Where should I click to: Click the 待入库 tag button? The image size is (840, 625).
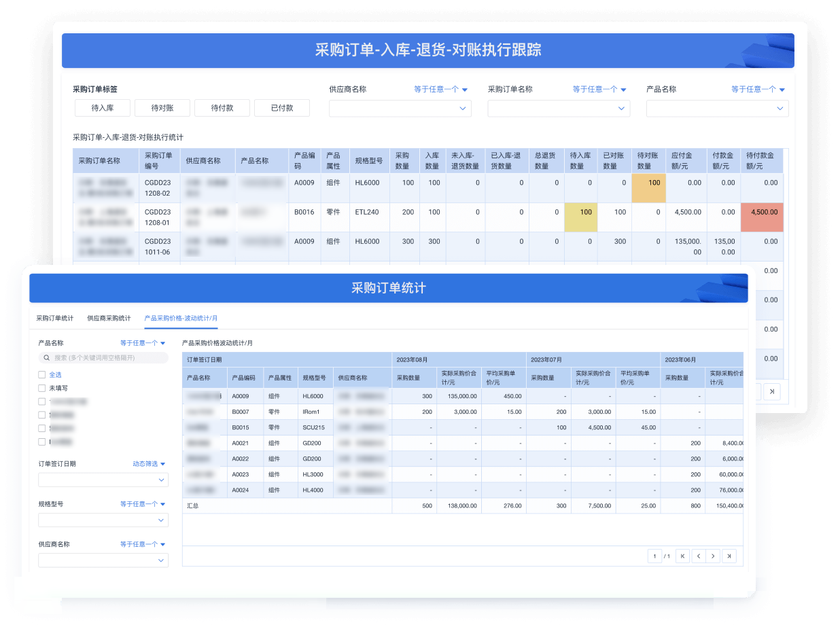(102, 108)
